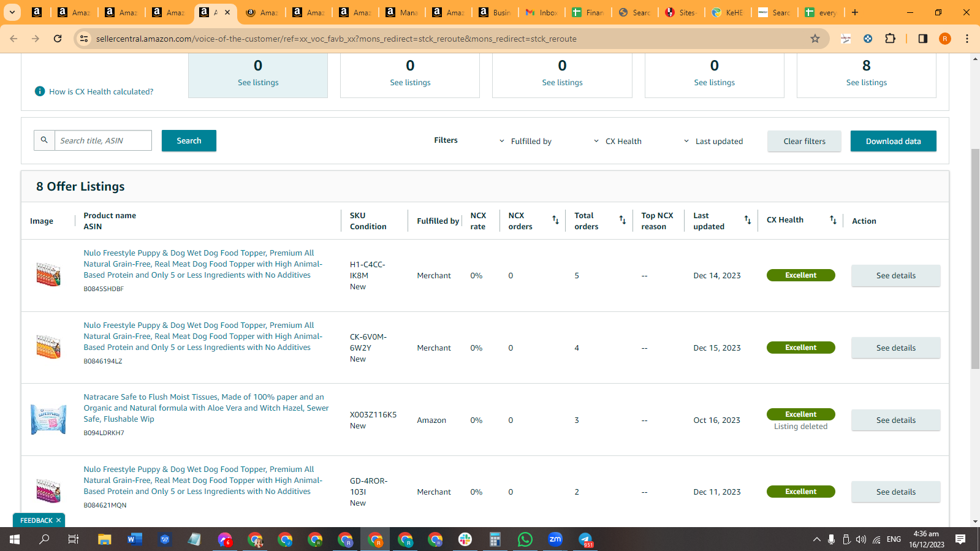This screenshot has width=980, height=551.
Task: Sort listings by CX Health column
Action: [833, 220]
